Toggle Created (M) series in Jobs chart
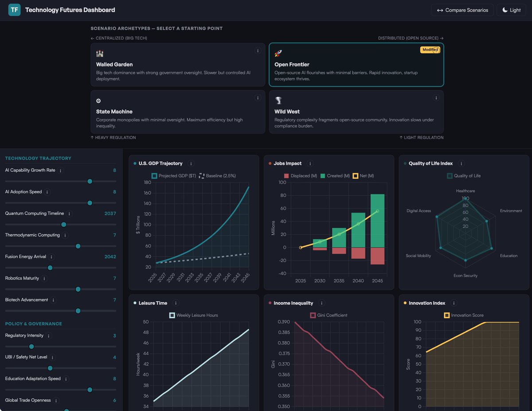The image size is (532, 411). 335,176
